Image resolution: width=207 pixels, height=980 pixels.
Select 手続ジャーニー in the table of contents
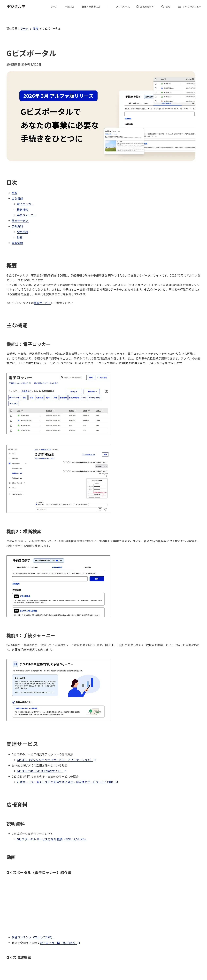click(27, 215)
